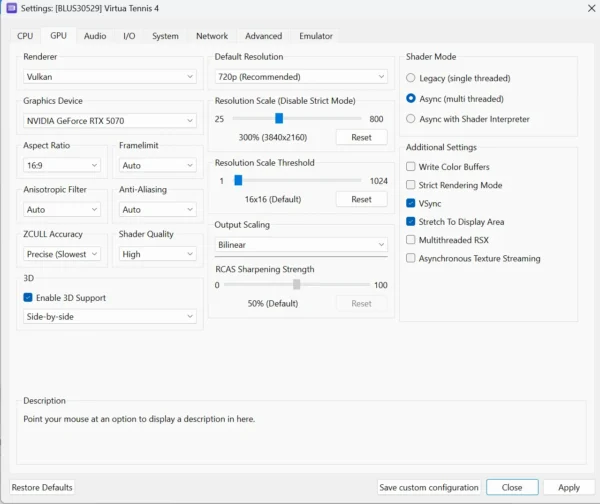Open the Aspect Ratio 16:9 dropdown
Image resolution: width=600 pixels, height=504 pixels.
pos(61,166)
